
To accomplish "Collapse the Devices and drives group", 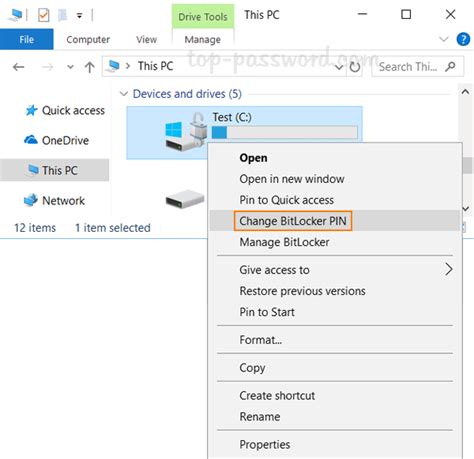I will click(x=124, y=94).
